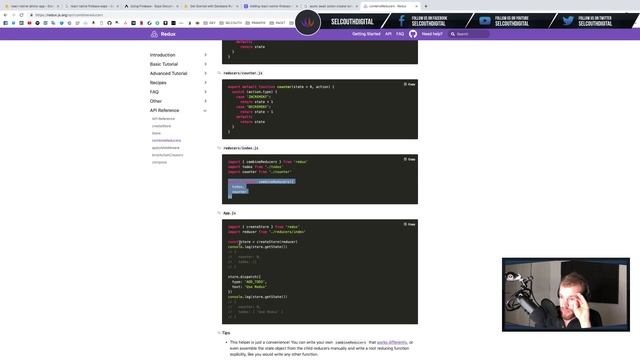
Task: Focus the Redux docs search field
Action: (469, 34)
